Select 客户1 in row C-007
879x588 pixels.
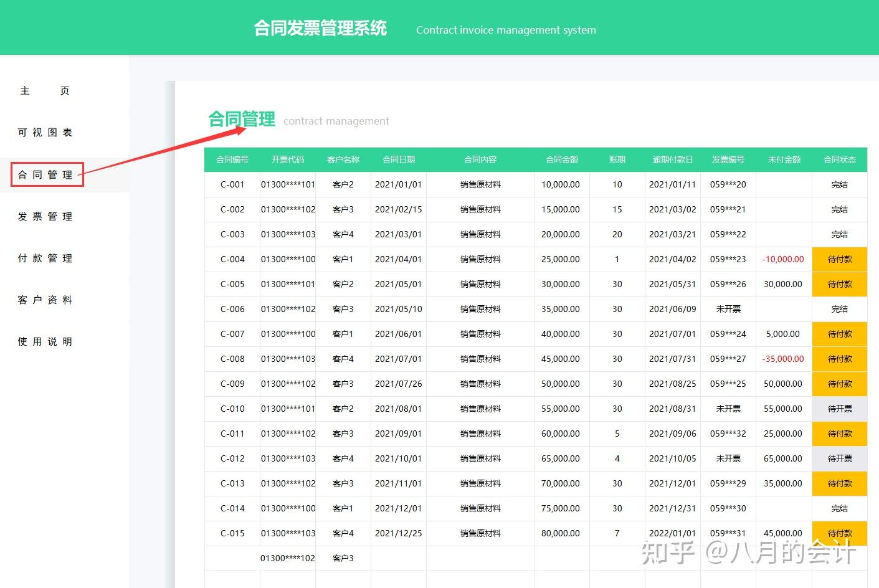343,334
